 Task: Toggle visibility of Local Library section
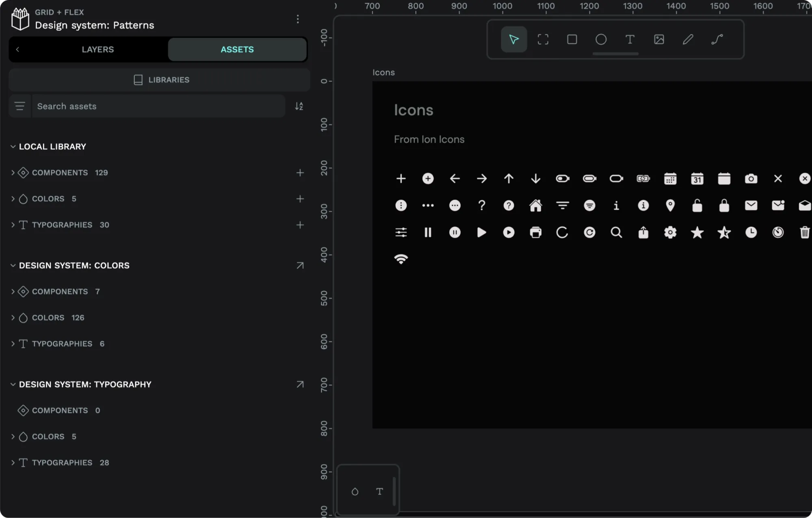(13, 146)
